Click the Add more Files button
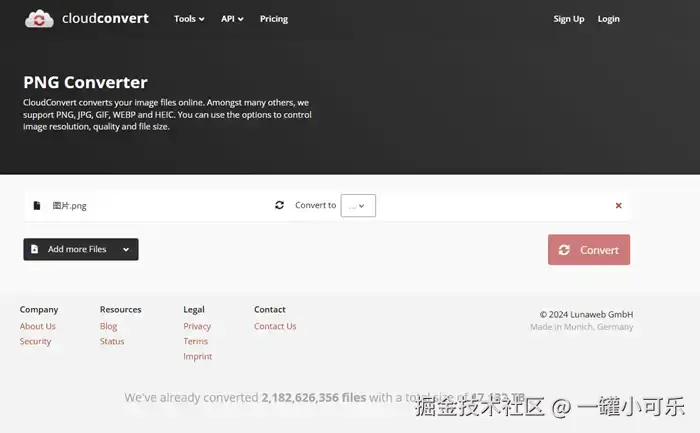Viewport: 700px width, 433px height. click(x=81, y=249)
